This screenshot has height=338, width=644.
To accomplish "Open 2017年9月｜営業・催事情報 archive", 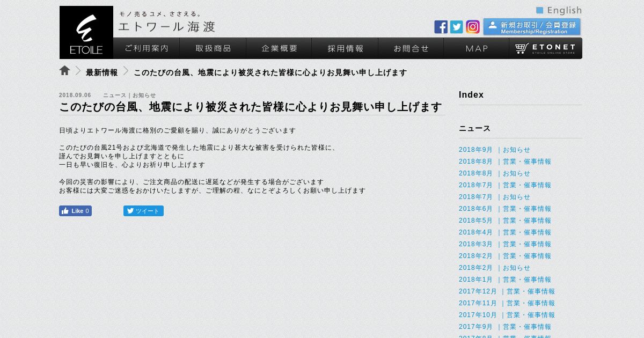I will tap(505, 327).
